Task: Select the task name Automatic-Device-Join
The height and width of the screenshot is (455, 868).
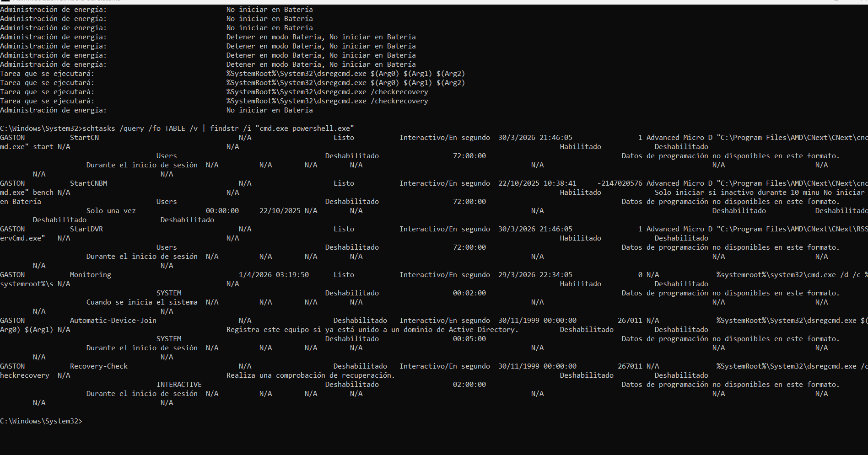Action: pyautogui.click(x=113, y=321)
